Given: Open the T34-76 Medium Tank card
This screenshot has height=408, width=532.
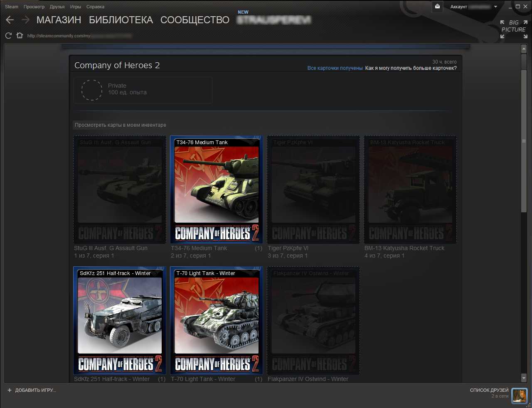Looking at the screenshot, I should (216, 189).
